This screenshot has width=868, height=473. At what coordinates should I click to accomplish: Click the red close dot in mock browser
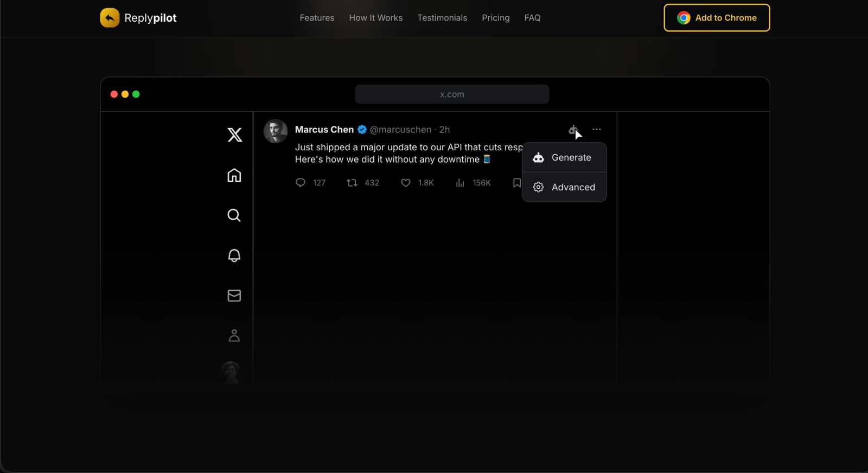click(114, 94)
